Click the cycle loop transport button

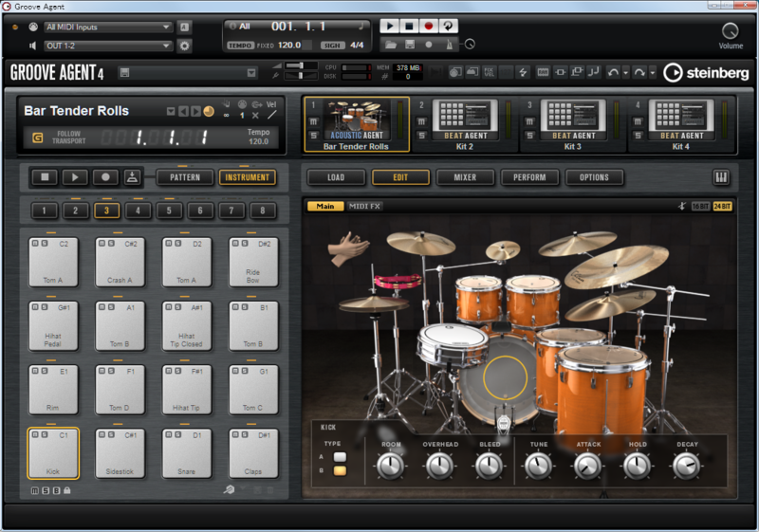(x=448, y=26)
